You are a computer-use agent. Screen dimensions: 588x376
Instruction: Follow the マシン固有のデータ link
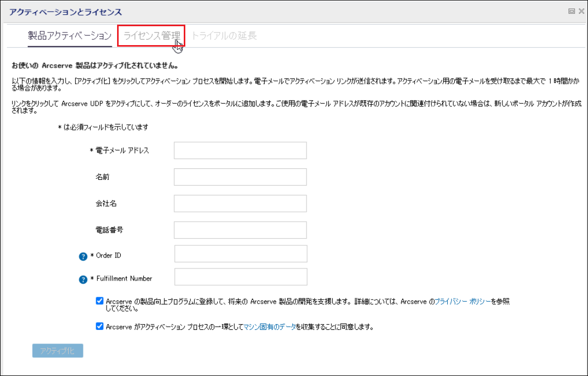[269, 327]
